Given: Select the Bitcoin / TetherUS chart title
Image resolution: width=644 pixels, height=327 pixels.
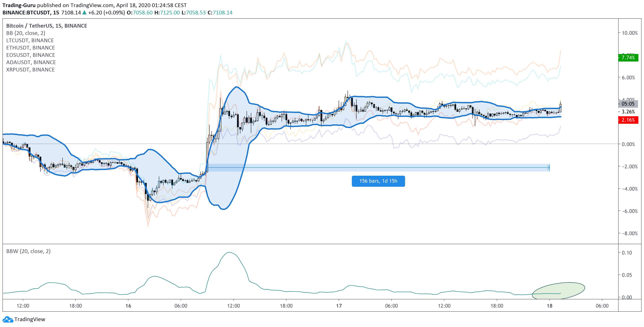Looking at the screenshot, I should coord(46,26).
